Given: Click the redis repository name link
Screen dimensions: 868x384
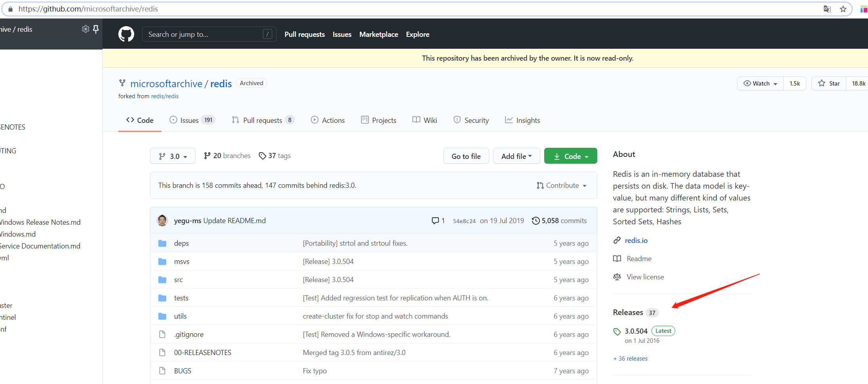Looking at the screenshot, I should (221, 84).
